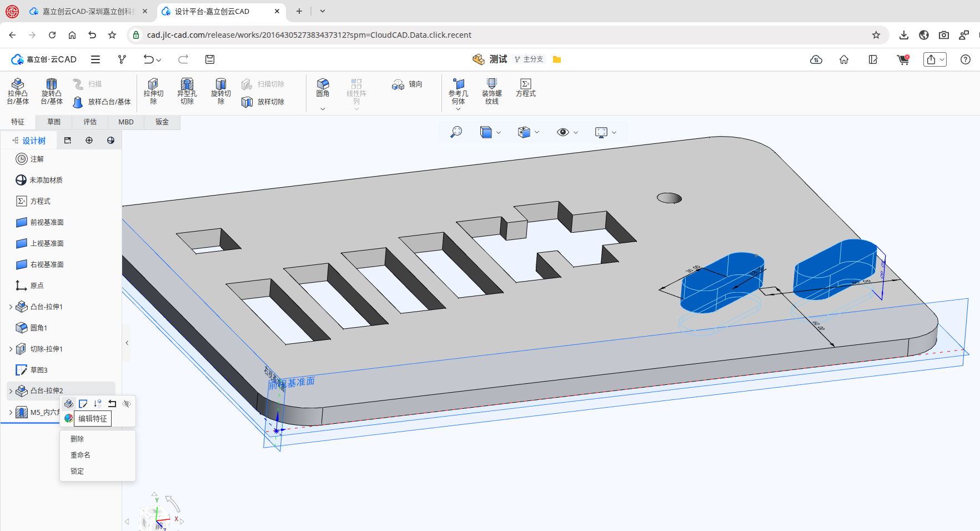Image resolution: width=980 pixels, height=531 pixels.
Task: Expand the dropdown under 参考几何体
Action: point(458,109)
